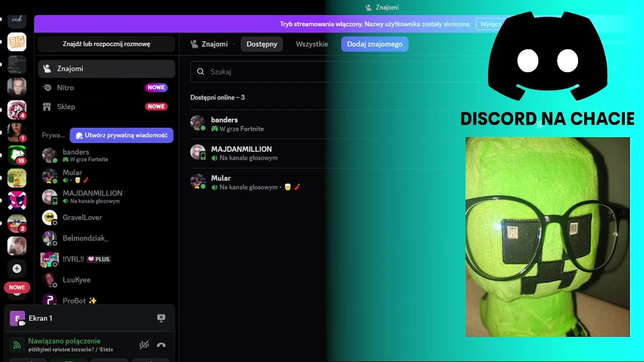Image resolution: width=644 pixels, height=362 pixels.
Task: Click the Discord logo overlay graphic
Action: tap(547, 55)
